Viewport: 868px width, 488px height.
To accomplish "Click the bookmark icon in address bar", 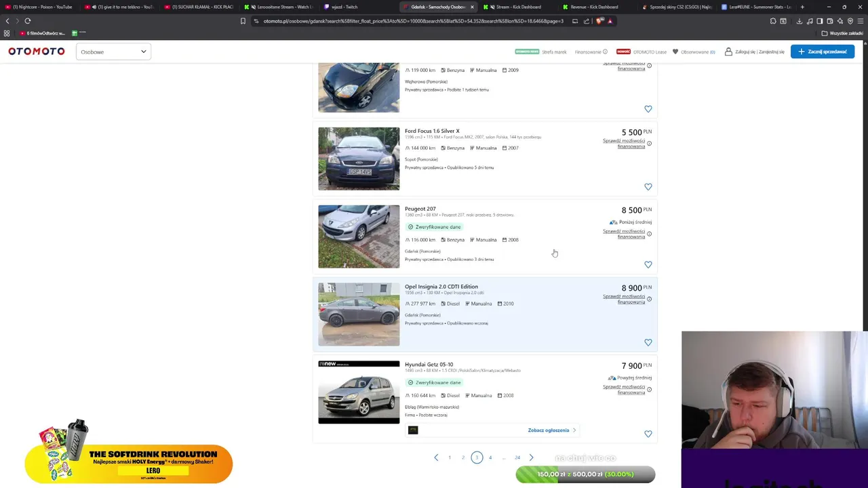I will pos(243,21).
